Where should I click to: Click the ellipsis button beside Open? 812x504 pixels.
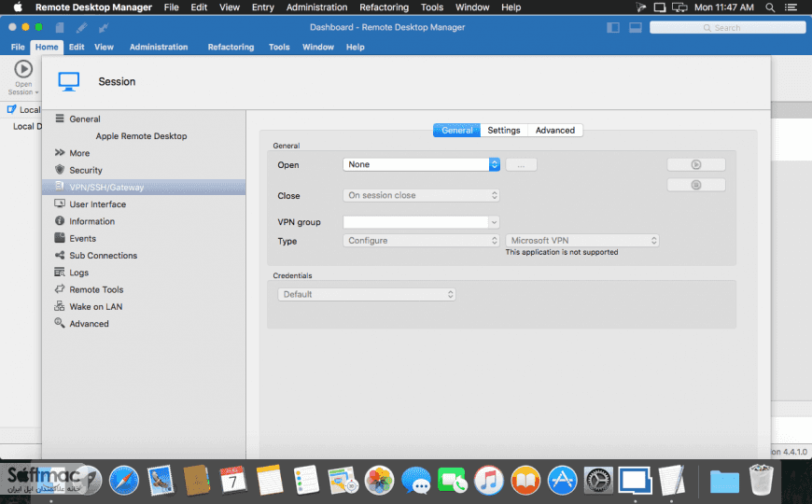tap(521, 164)
